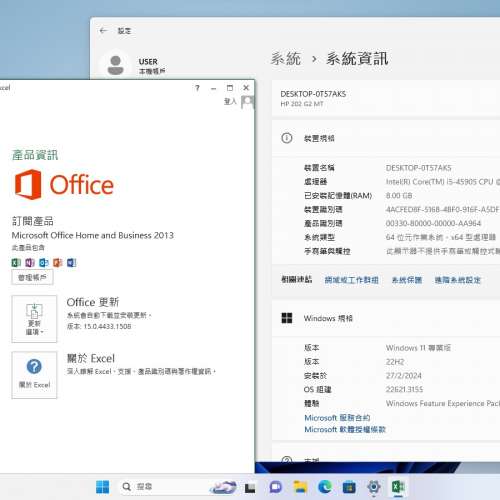The width and height of the screenshot is (500, 500).
Task: Click the device specifications info icon
Action: coord(287,138)
